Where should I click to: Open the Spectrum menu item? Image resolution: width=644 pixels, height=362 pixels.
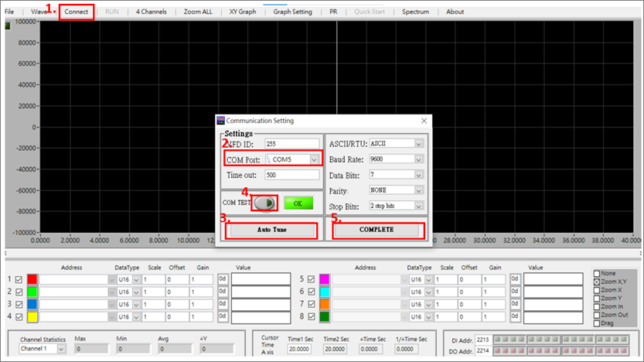pos(415,12)
